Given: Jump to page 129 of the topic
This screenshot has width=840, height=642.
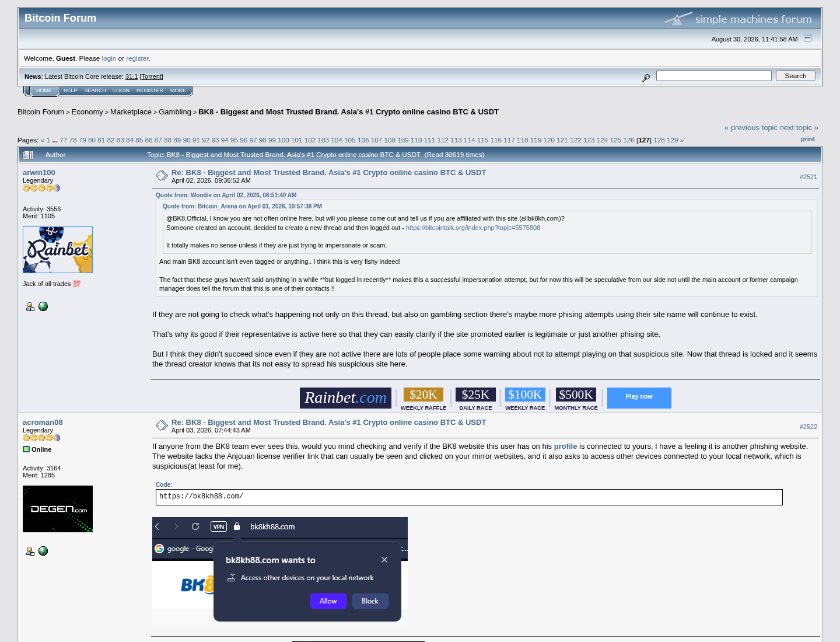Looking at the screenshot, I should (x=673, y=140).
